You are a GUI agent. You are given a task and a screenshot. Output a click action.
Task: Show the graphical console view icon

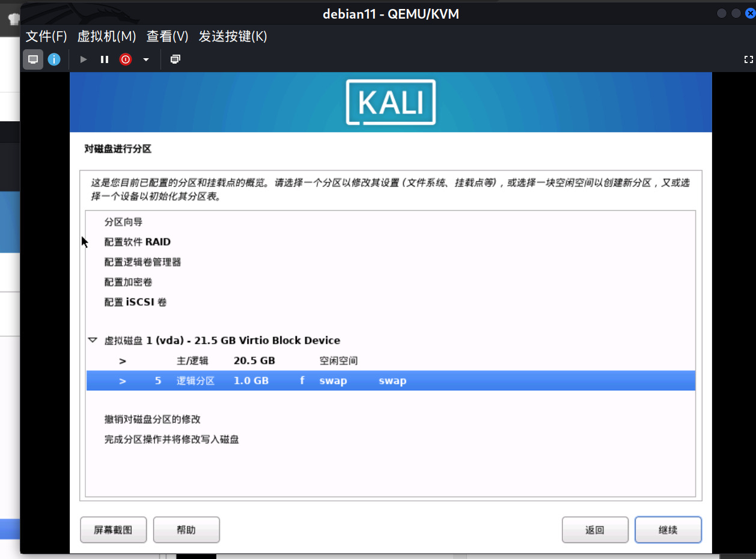(x=33, y=59)
